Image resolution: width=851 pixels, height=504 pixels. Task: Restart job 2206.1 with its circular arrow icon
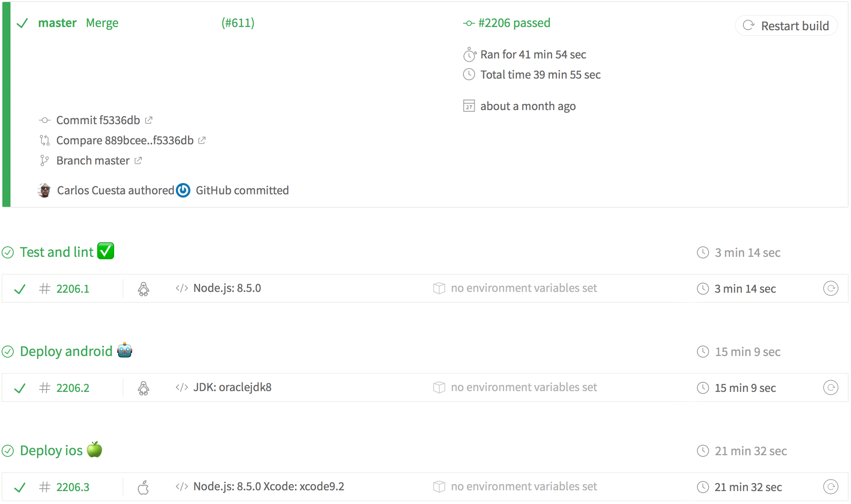(x=830, y=289)
